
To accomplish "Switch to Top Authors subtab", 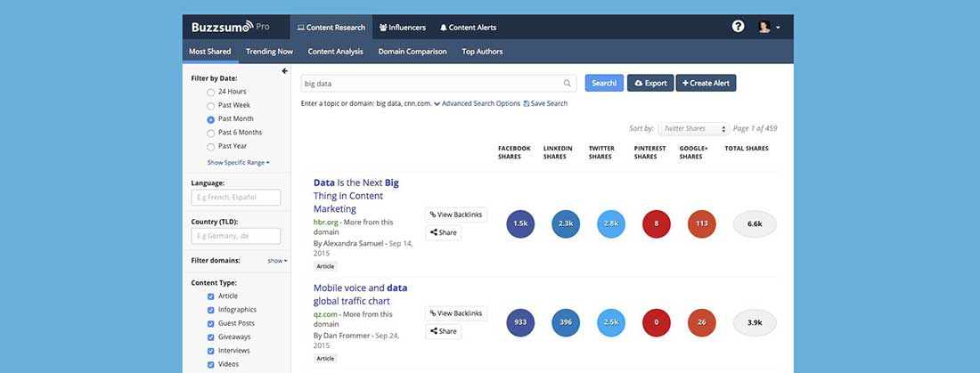I will [483, 52].
